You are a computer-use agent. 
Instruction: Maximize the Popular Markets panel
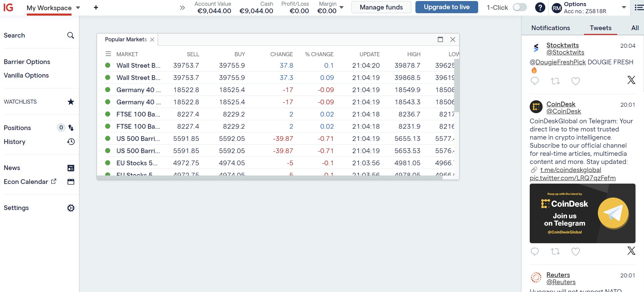(x=440, y=39)
